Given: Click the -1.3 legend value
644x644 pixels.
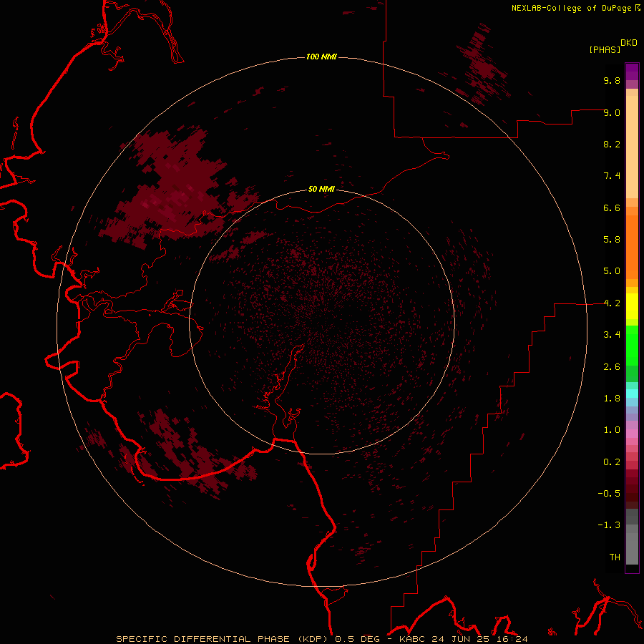Looking at the screenshot, I should pos(609,525).
